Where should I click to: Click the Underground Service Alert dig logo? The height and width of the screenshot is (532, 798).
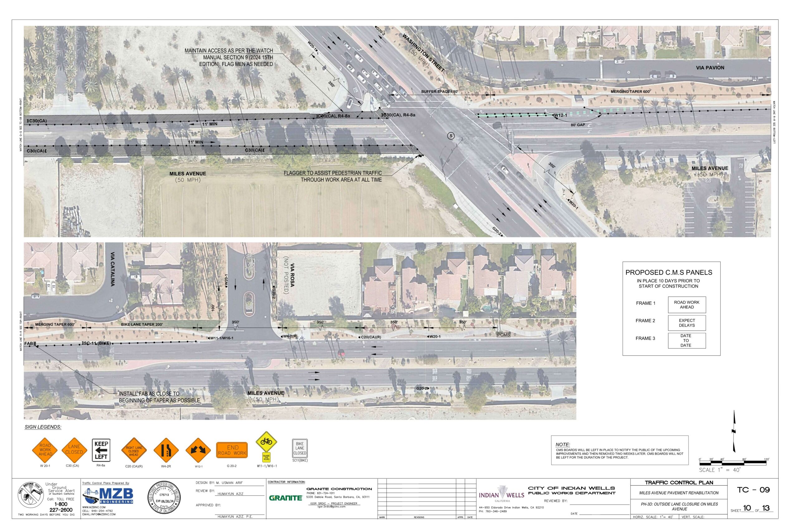click(31, 495)
